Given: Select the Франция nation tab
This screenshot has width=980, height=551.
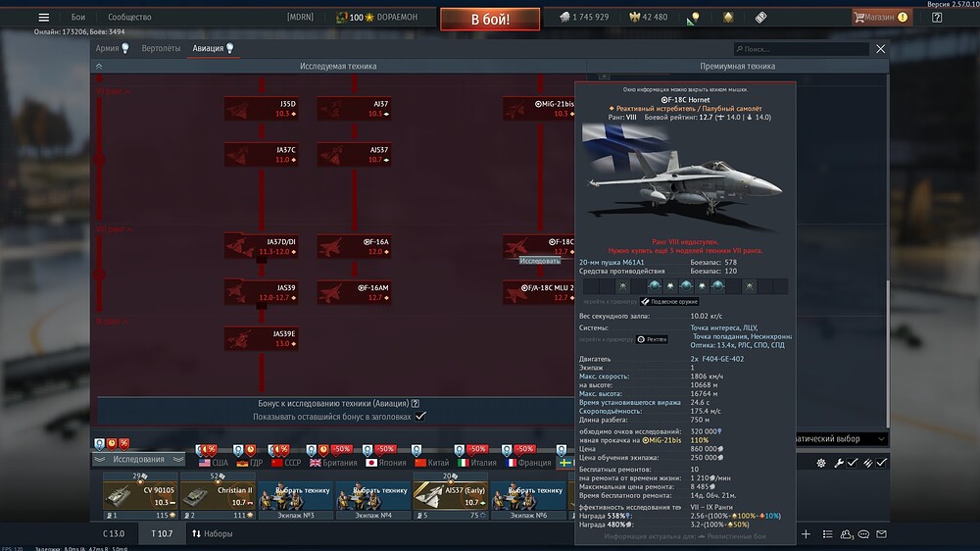Looking at the screenshot, I should (x=527, y=463).
